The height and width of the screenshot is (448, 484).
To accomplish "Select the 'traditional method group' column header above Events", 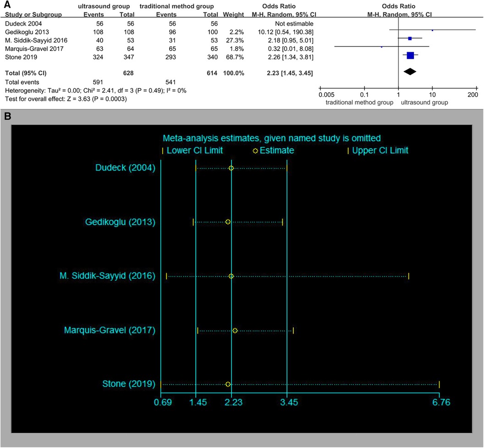I will point(176,6).
